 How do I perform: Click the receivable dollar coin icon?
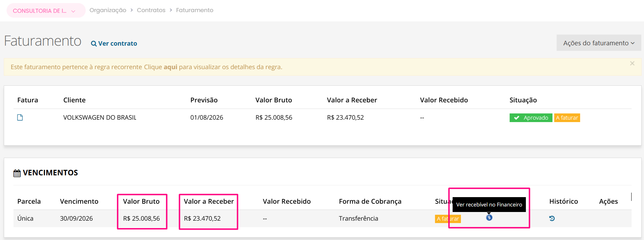[489, 218]
